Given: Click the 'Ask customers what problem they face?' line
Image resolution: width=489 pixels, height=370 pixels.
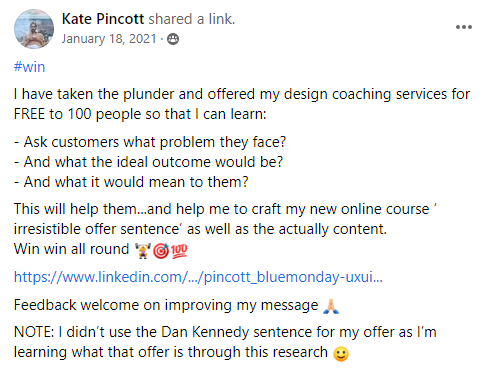Looking at the screenshot, I should pyautogui.click(x=150, y=142).
